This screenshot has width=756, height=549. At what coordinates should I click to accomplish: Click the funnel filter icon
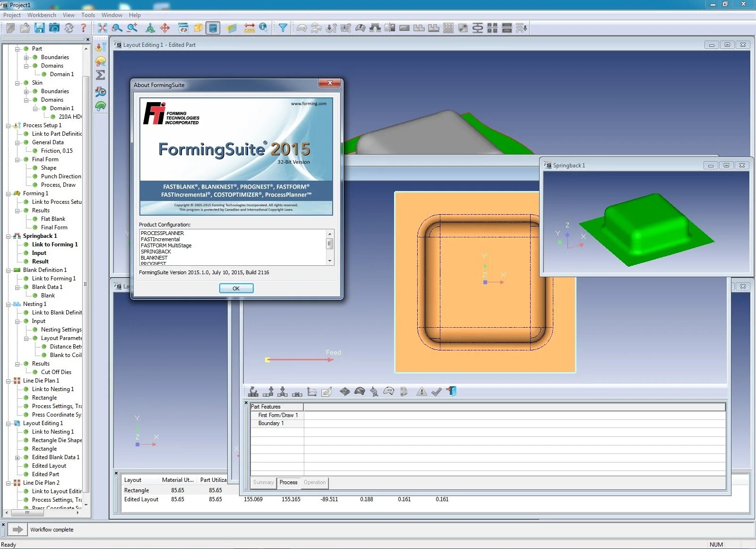click(283, 28)
